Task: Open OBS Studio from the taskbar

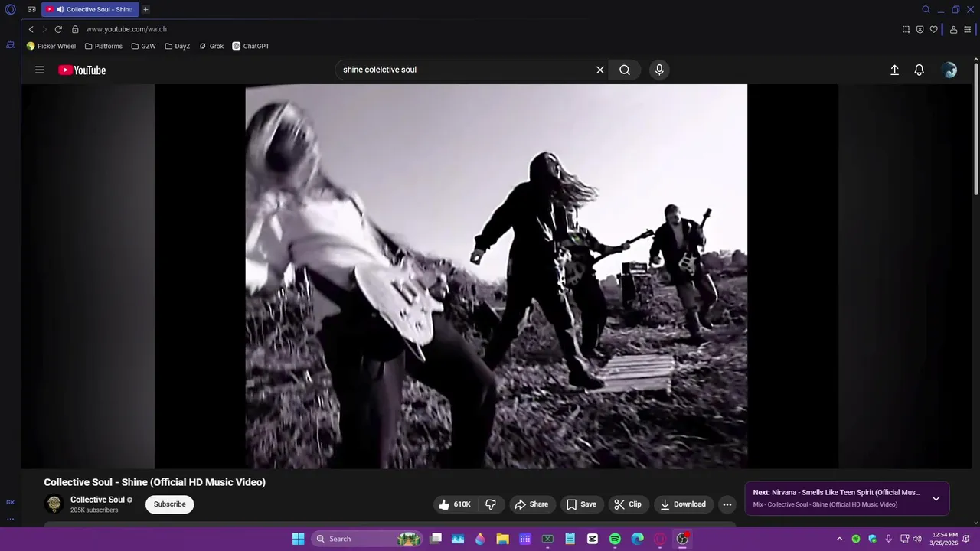Action: tap(682, 539)
